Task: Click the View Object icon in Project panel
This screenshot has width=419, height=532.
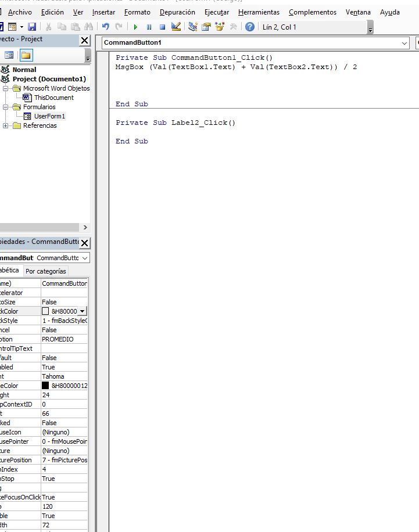Action: [9, 55]
